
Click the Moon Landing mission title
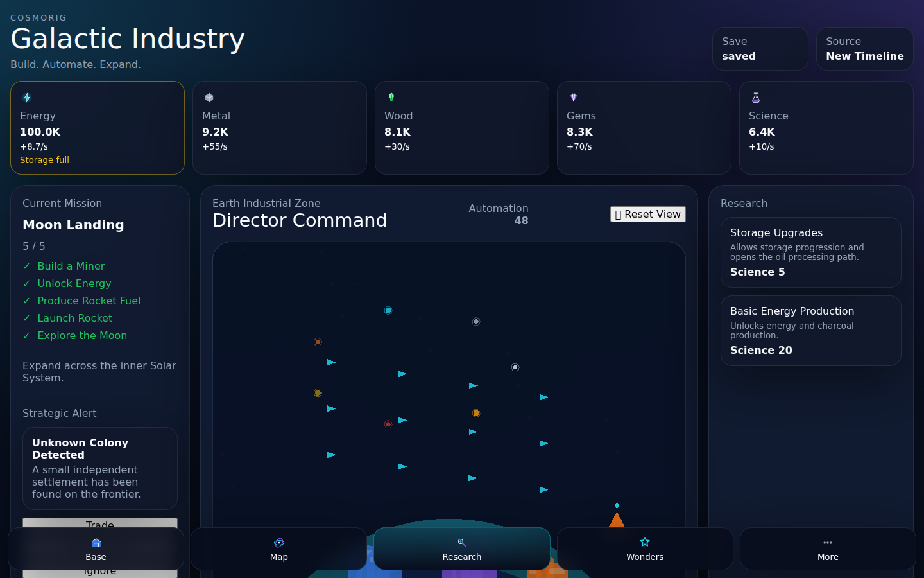pos(74,225)
